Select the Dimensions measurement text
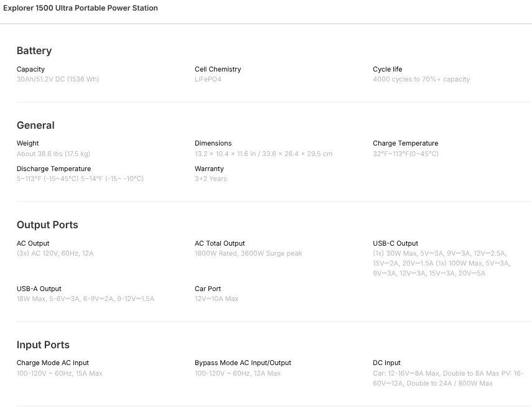 [263, 154]
